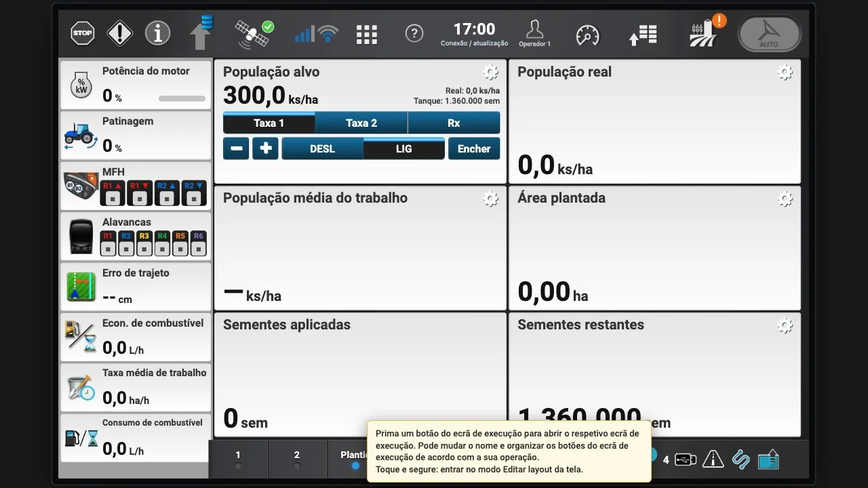Select the Taxa 2 rate tab
This screenshot has width=868, height=488.
(361, 123)
